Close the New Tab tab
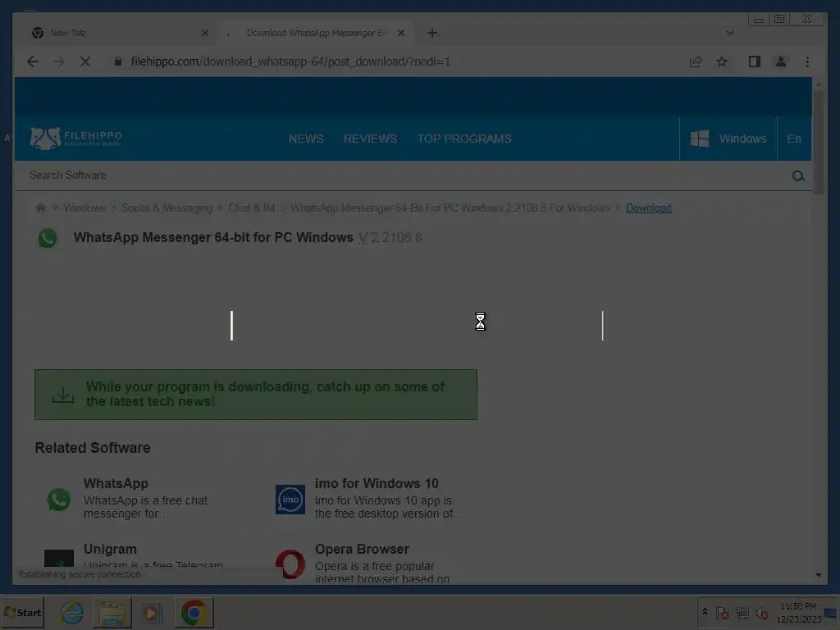 pos(204,33)
